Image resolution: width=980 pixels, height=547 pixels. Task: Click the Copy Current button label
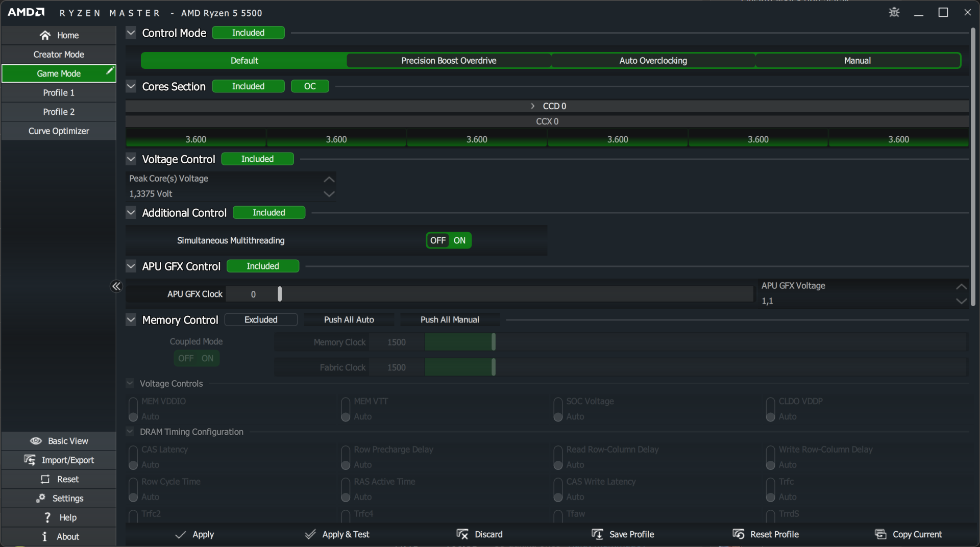[917, 534]
